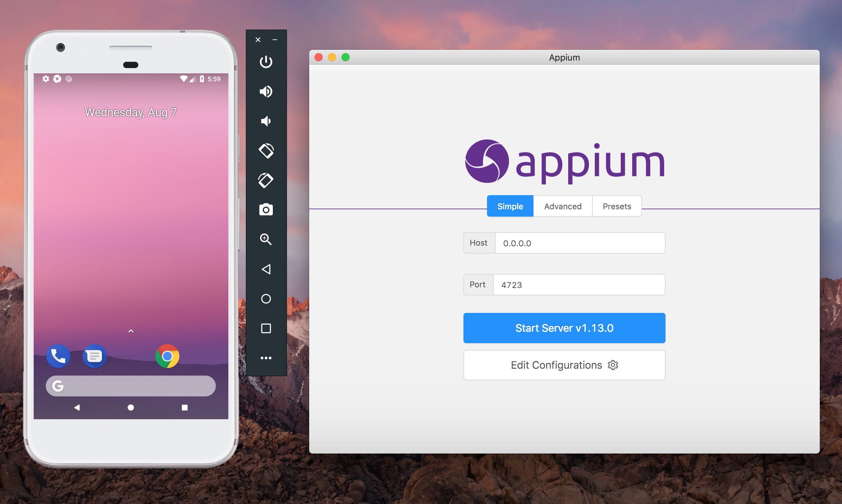Click the zoom magnifier icon in emulator
Image resolution: width=842 pixels, height=504 pixels.
coord(266,240)
